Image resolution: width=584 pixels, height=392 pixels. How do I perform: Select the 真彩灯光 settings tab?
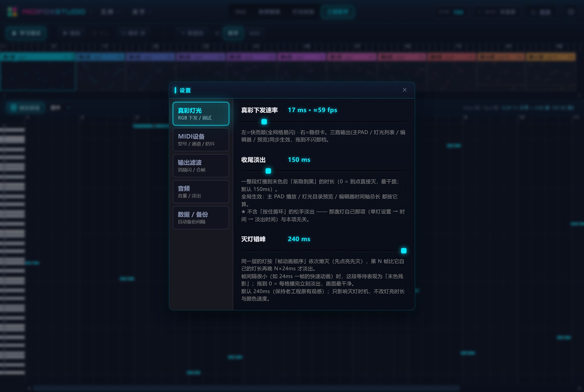201,114
